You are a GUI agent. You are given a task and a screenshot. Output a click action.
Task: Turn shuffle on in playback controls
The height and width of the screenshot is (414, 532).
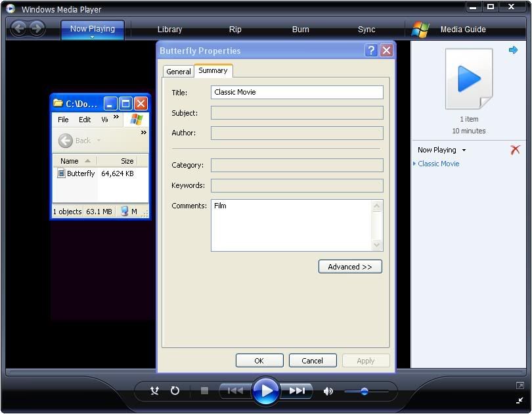[154, 391]
